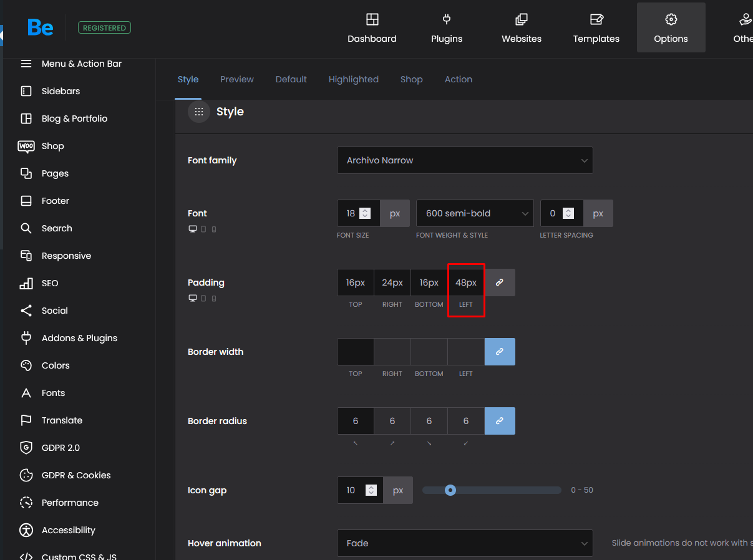This screenshot has height=560, width=753.
Task: Open Accessibility settings in sidebar
Action: point(68,530)
